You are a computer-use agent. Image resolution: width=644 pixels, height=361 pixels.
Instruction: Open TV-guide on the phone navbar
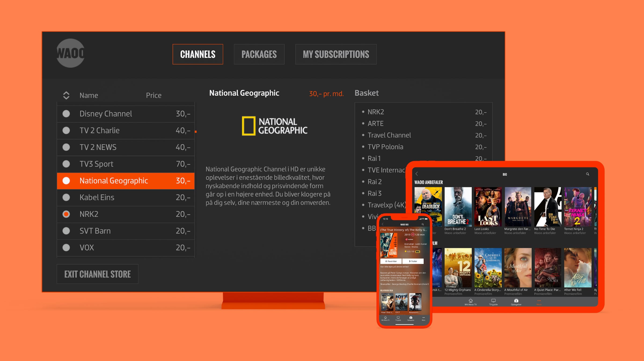click(398, 318)
